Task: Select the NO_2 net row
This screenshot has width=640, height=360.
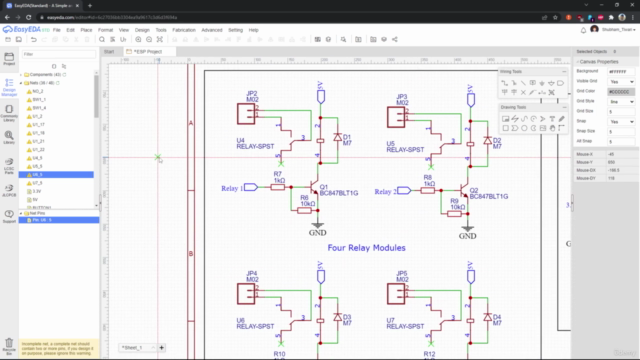Action: point(56,91)
